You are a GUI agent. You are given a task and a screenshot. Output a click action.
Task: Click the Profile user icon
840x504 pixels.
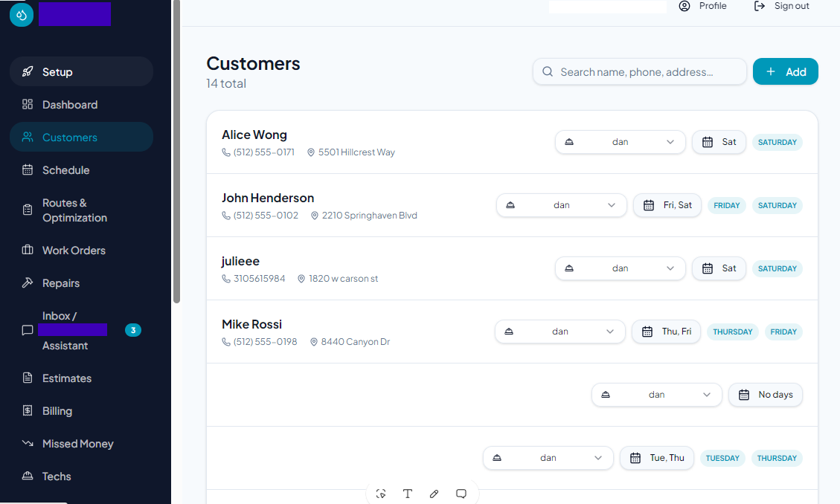pos(684,6)
